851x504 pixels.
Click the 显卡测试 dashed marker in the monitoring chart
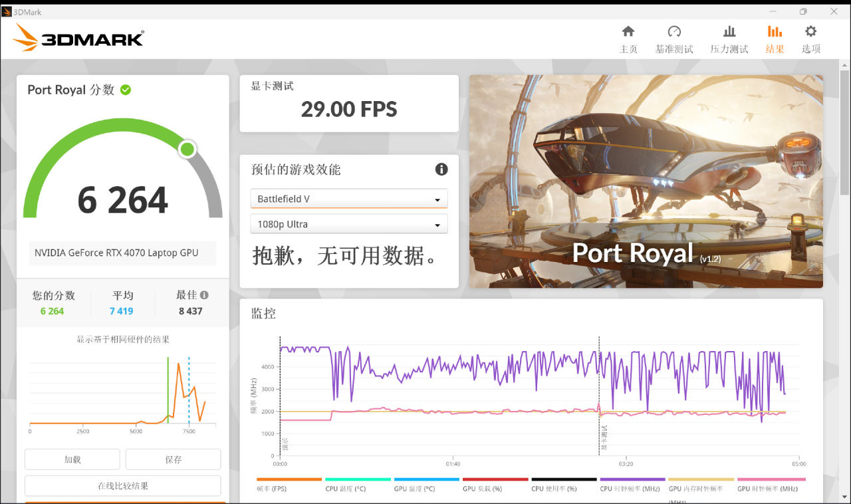600,396
